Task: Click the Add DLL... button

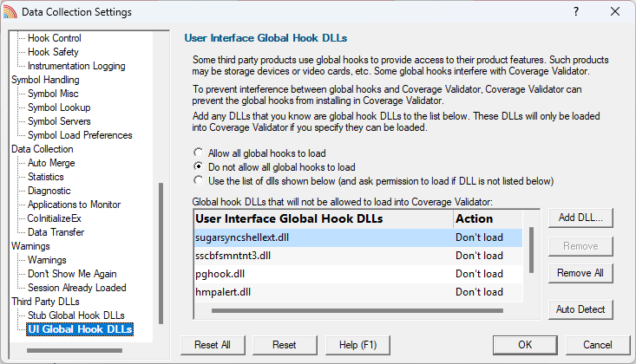Action: [580, 218]
